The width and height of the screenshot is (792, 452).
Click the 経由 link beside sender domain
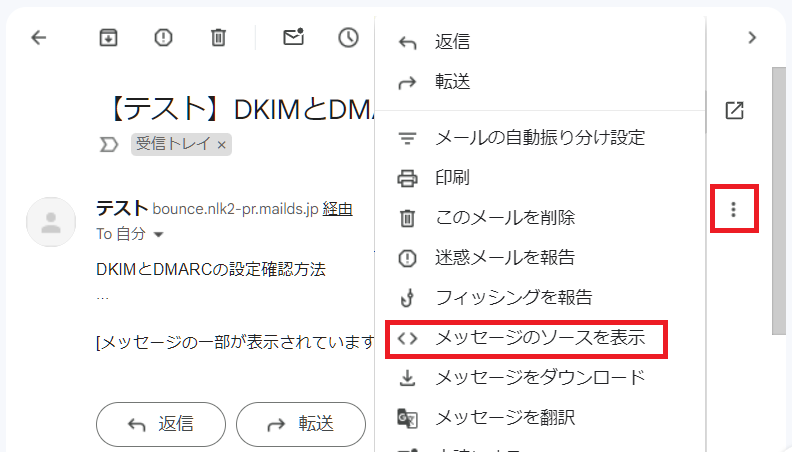point(337,209)
